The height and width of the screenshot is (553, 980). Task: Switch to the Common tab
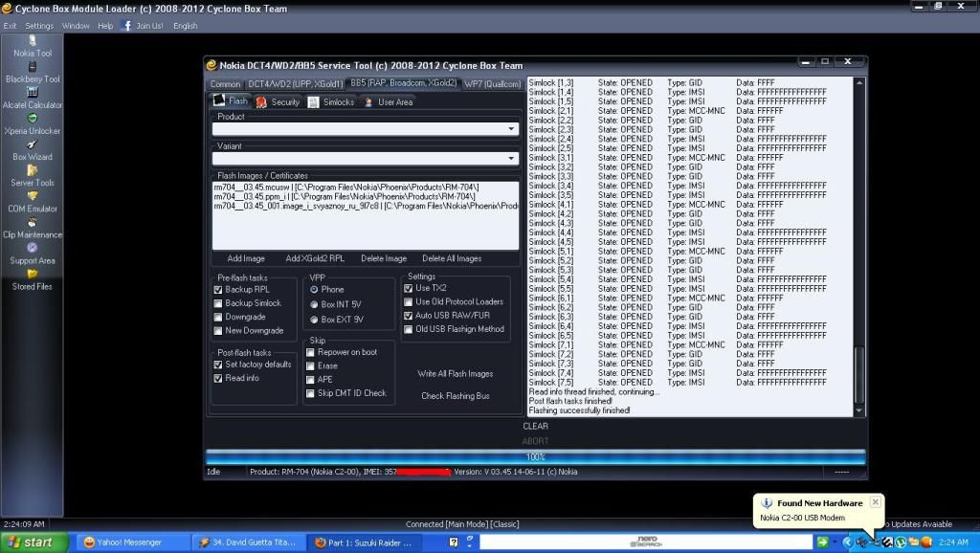225,84
